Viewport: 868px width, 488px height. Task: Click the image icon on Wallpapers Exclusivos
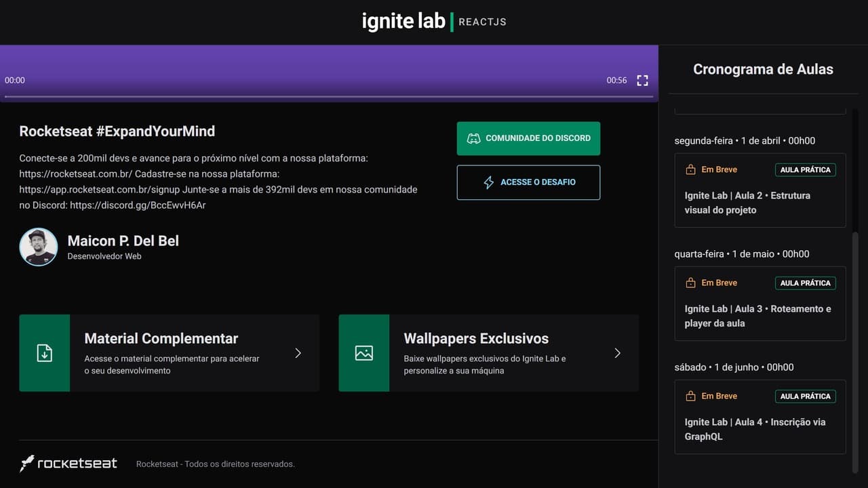pyautogui.click(x=364, y=353)
